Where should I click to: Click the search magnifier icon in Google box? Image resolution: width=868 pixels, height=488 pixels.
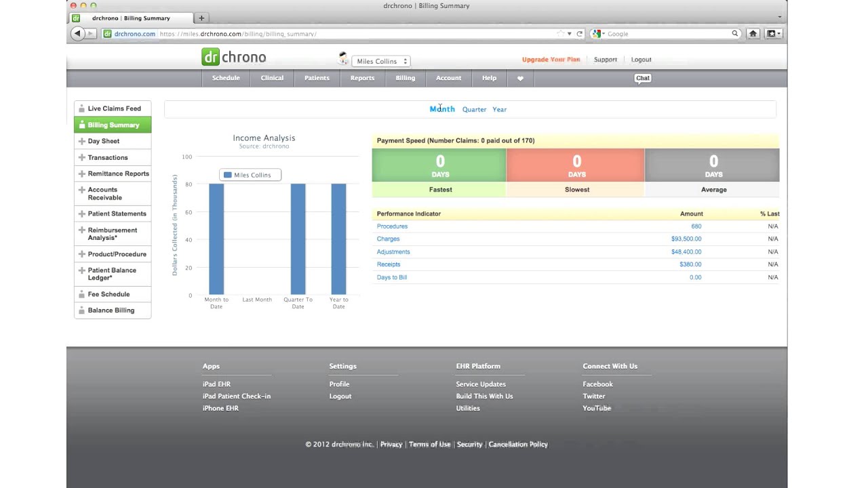(734, 33)
